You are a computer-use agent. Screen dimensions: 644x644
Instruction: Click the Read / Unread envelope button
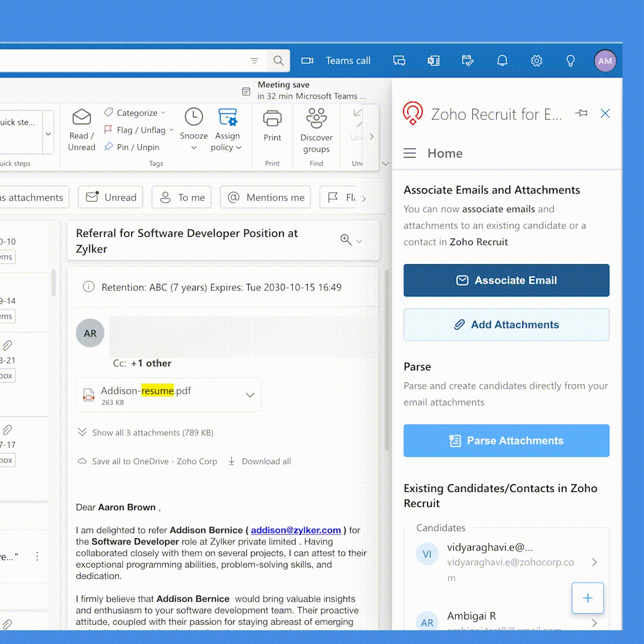[x=81, y=130]
